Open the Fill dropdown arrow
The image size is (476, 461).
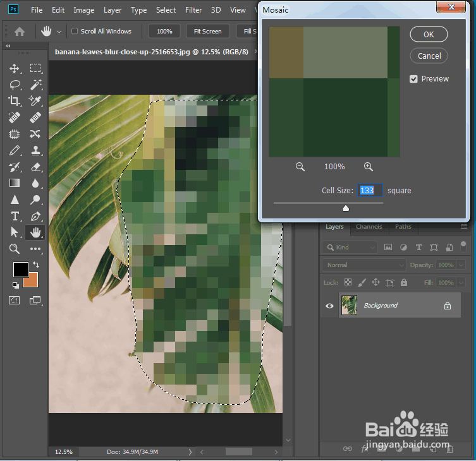click(461, 283)
